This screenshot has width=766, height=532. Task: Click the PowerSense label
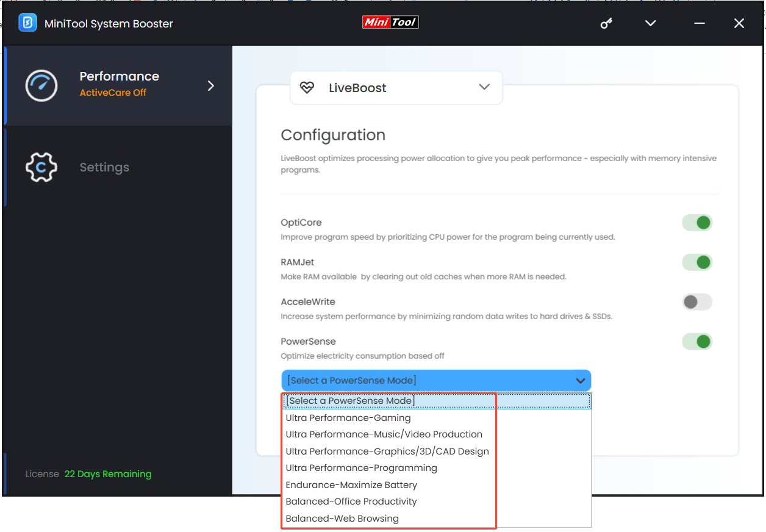308,342
